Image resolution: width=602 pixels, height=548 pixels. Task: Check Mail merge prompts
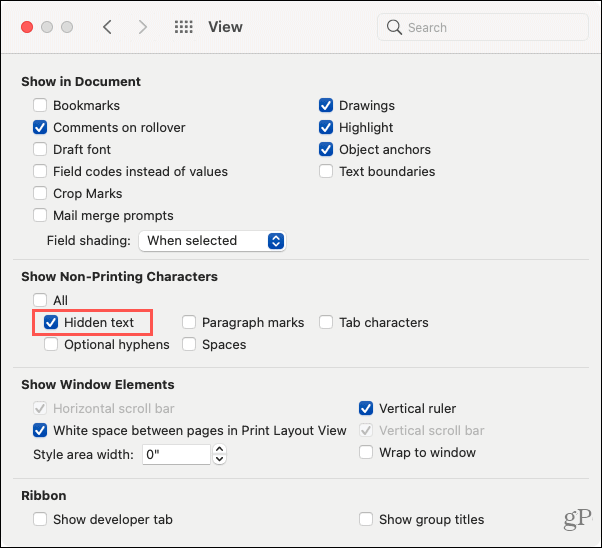pyautogui.click(x=40, y=215)
